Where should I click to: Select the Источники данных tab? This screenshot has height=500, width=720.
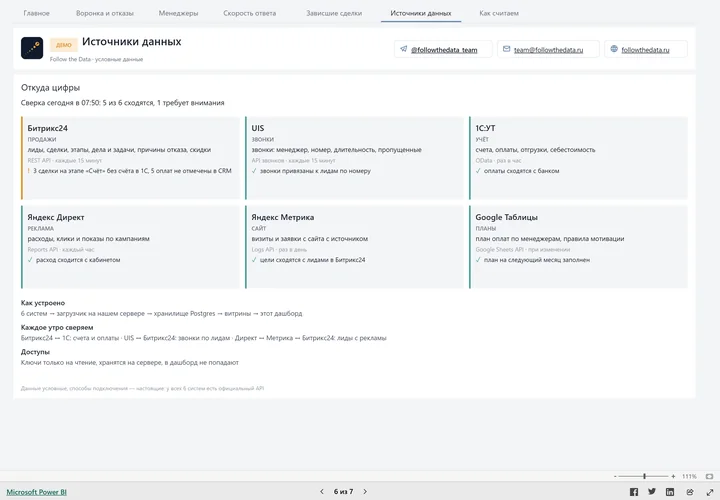pos(421,13)
